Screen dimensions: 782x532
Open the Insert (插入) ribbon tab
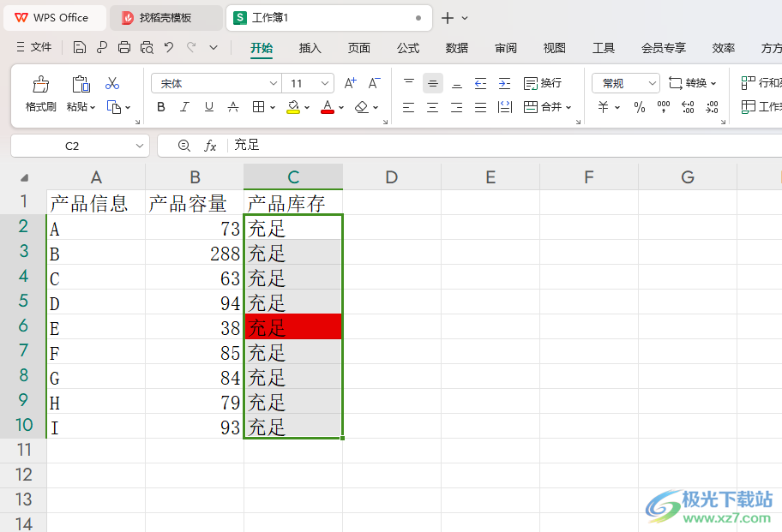(310, 48)
